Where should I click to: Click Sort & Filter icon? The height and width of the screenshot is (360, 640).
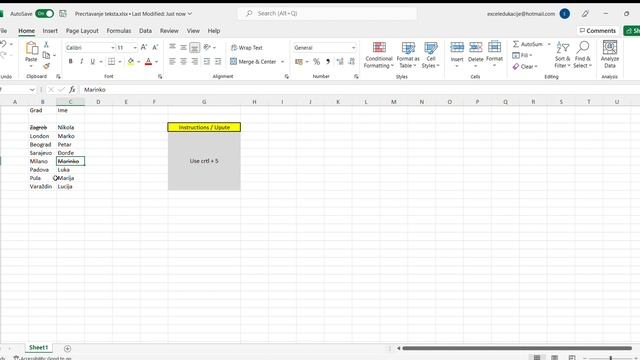click(562, 48)
